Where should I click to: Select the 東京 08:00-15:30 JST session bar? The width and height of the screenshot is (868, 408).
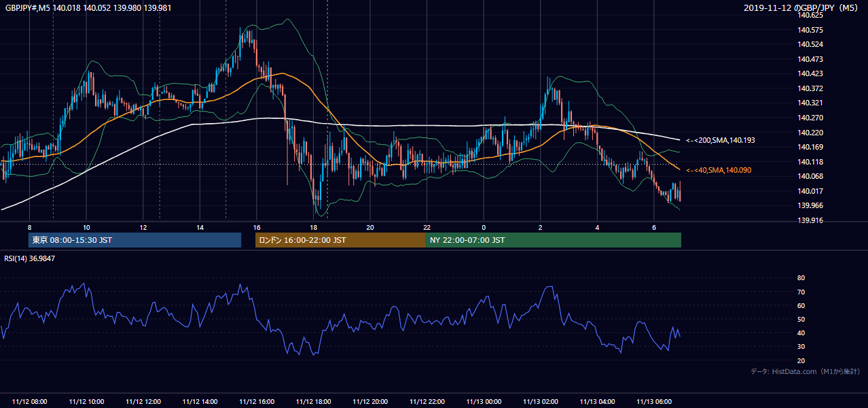(134, 240)
